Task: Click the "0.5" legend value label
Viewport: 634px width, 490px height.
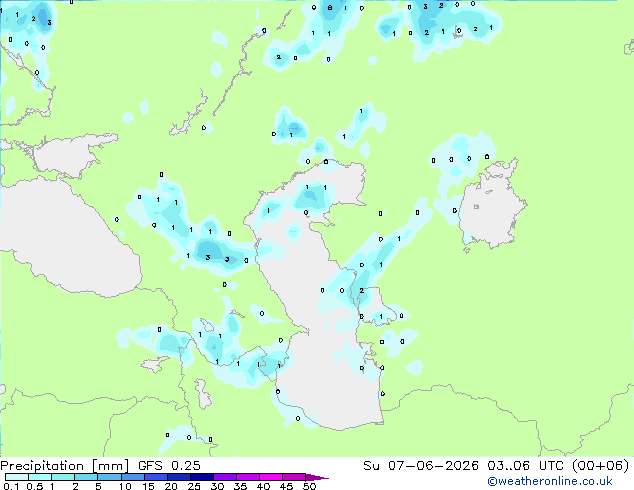Action: (x=35, y=486)
